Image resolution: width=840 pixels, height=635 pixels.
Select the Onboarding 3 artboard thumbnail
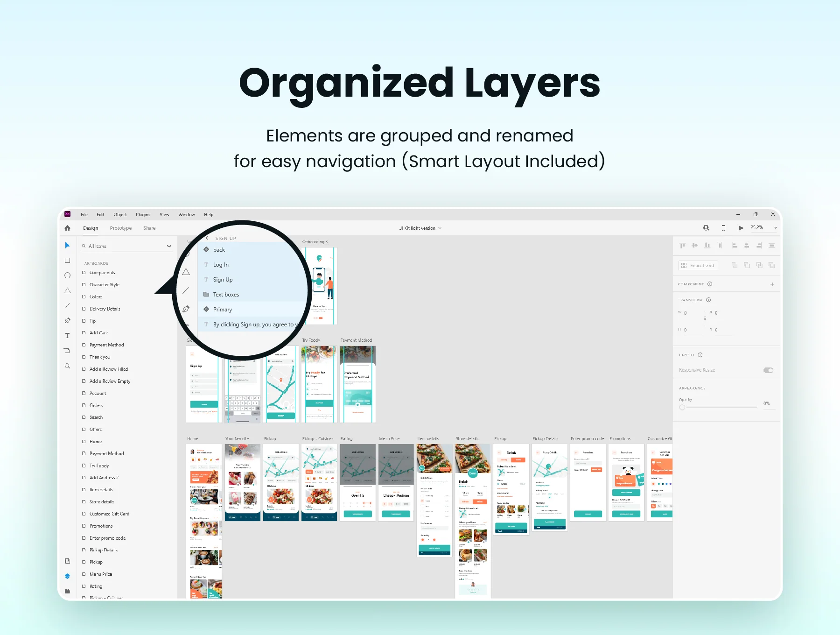coord(320,285)
